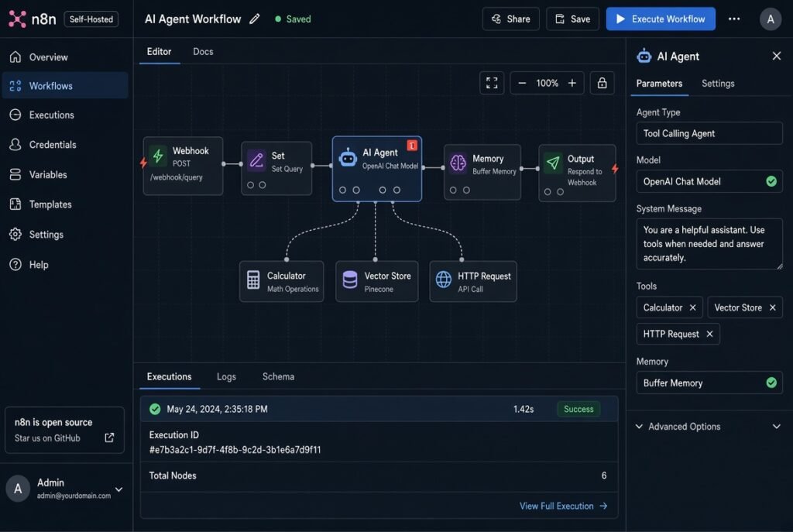Switch to the Editor tab
Image resolution: width=793 pixels, height=532 pixels.
(x=159, y=52)
